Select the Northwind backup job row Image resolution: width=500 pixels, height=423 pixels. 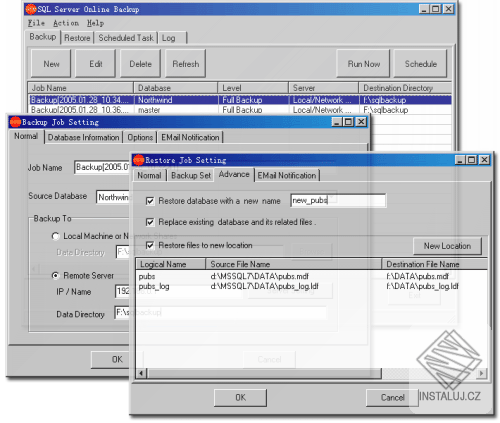coord(240,100)
